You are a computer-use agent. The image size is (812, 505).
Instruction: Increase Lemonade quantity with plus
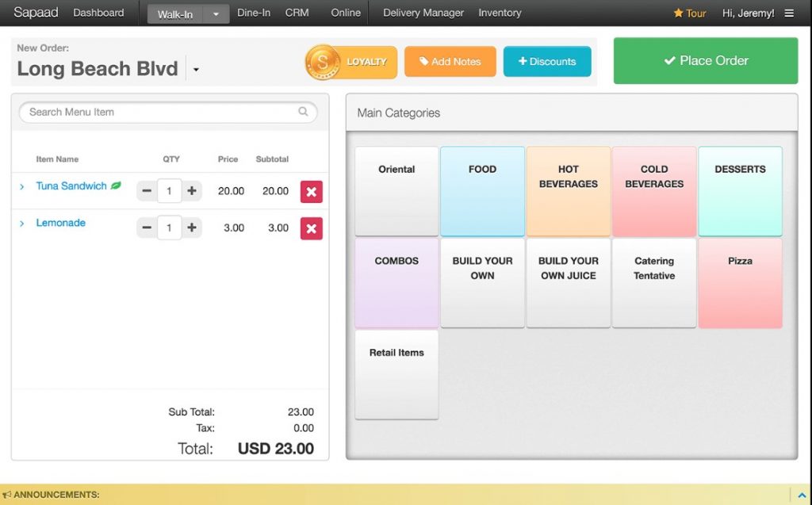pyautogui.click(x=192, y=228)
